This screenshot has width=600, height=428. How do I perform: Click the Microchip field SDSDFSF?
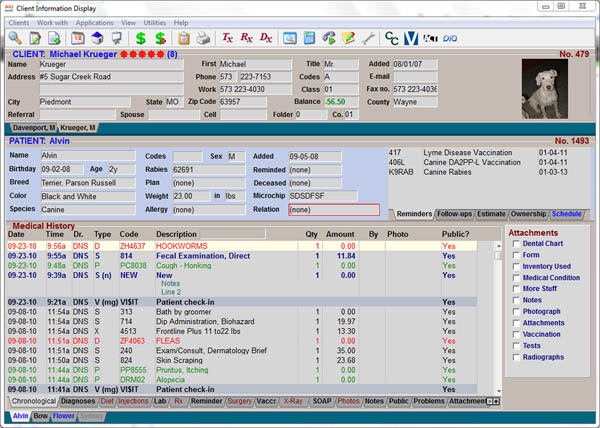pos(323,196)
